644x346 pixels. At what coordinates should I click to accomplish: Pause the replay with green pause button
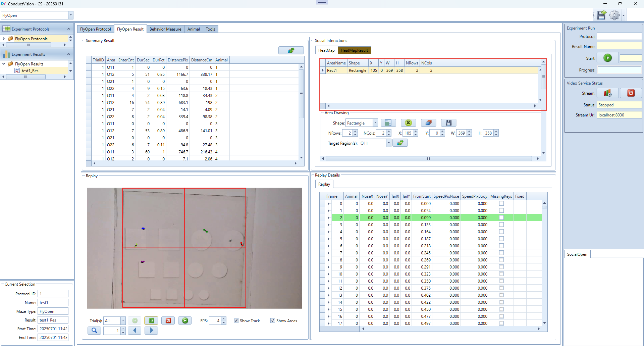tap(151, 320)
